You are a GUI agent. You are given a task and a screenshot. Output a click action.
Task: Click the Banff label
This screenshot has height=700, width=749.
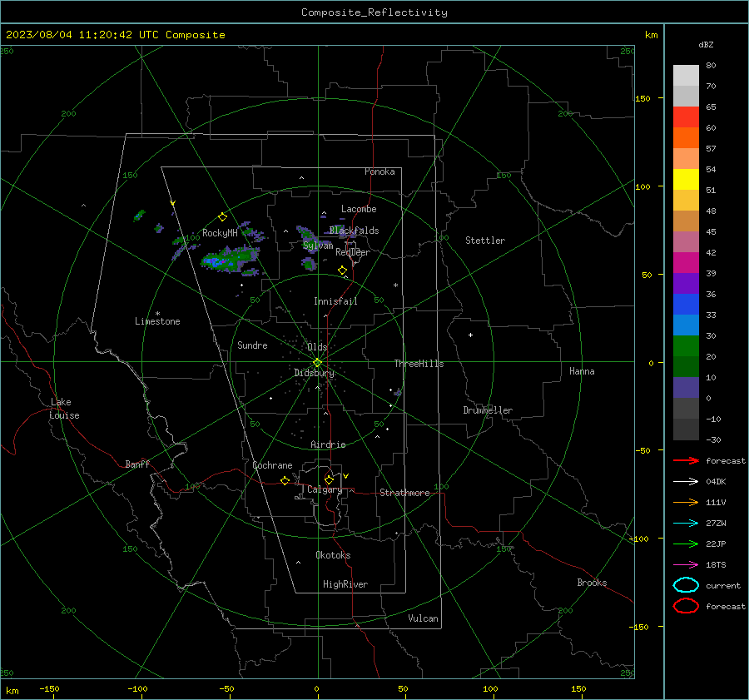(137, 464)
